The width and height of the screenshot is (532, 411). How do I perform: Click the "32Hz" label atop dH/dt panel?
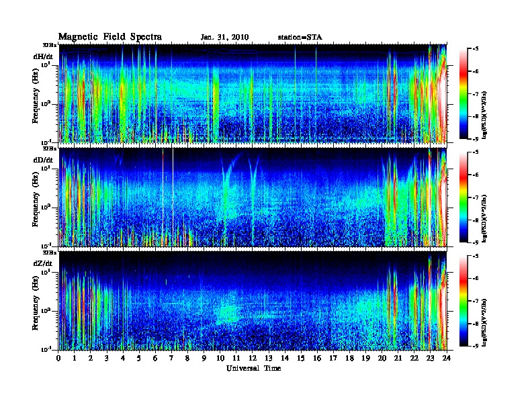coord(50,45)
